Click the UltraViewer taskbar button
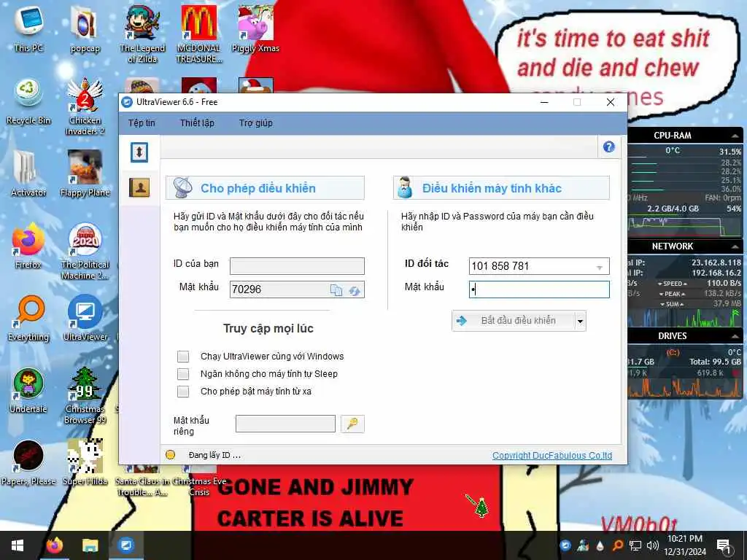The width and height of the screenshot is (747, 560). tap(126, 545)
